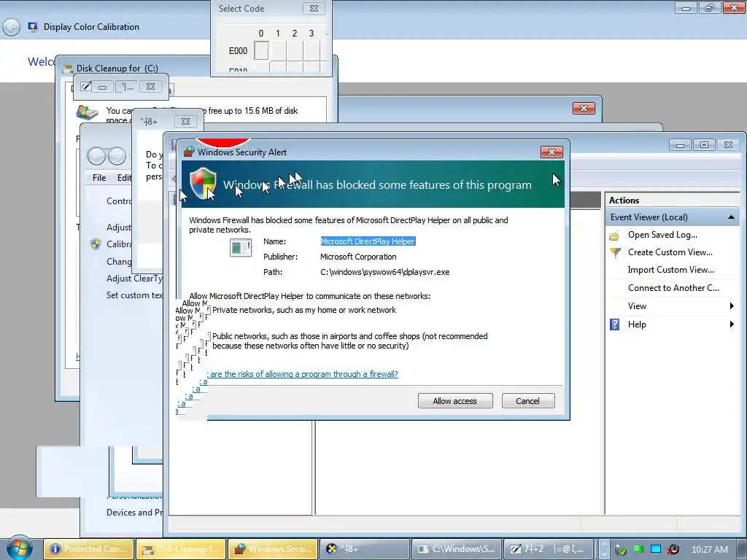
Task: Select Connect to Another Computer action
Action: (673, 288)
